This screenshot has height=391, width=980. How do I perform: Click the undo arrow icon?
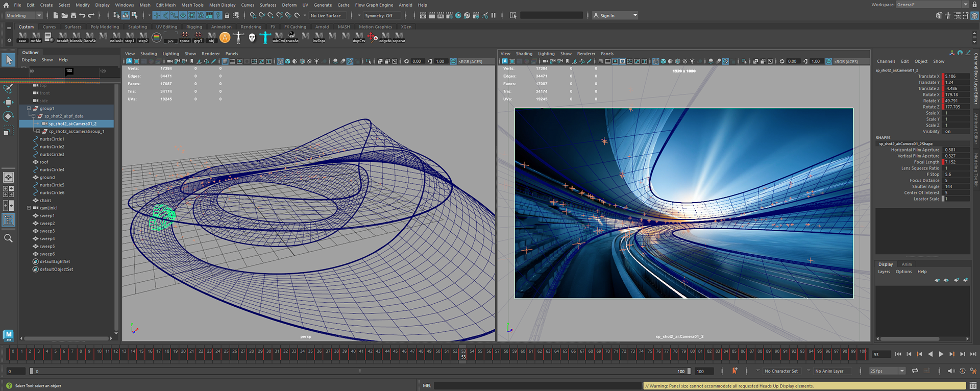click(x=82, y=16)
